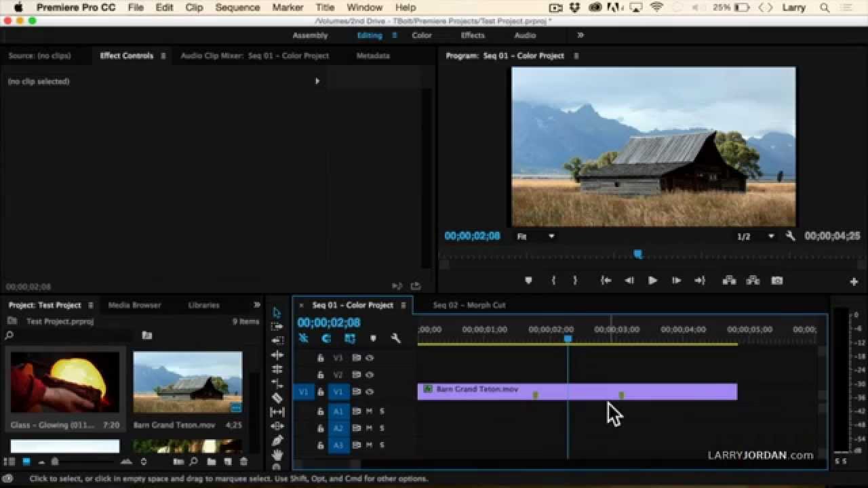Screen dimensions: 868x488
Task: Mute audio track A1
Action: click(370, 411)
